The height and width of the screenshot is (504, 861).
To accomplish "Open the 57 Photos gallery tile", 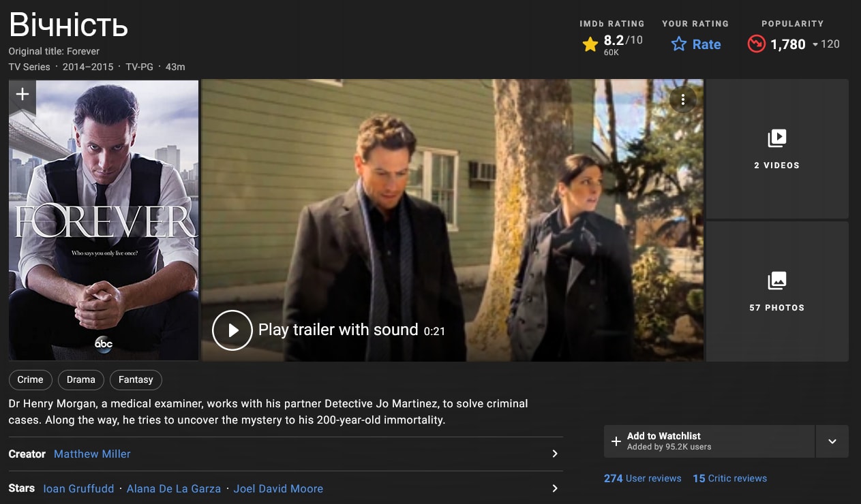I will pyautogui.click(x=777, y=292).
